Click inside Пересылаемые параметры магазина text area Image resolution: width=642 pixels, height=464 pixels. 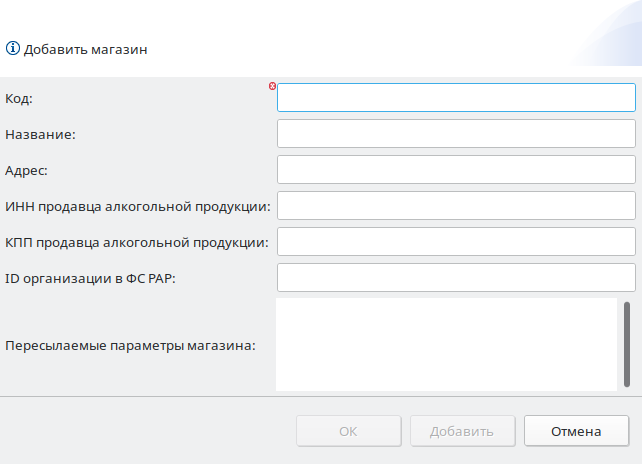(x=446, y=344)
